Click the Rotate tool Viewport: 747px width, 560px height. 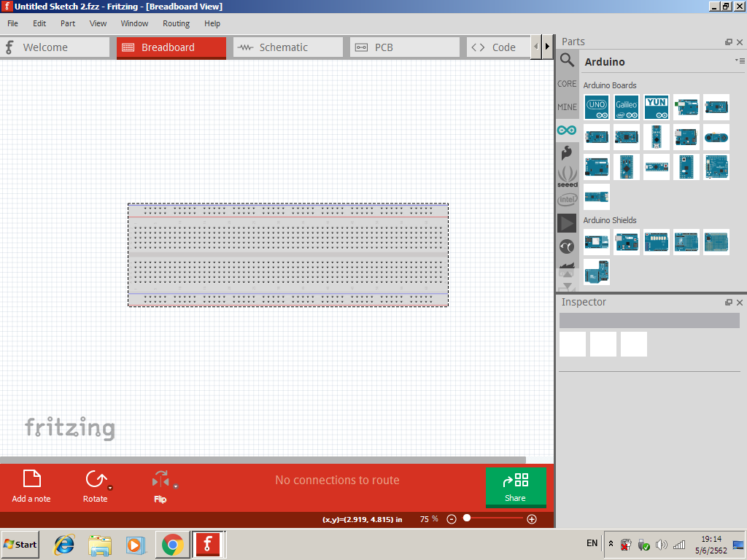click(96, 486)
